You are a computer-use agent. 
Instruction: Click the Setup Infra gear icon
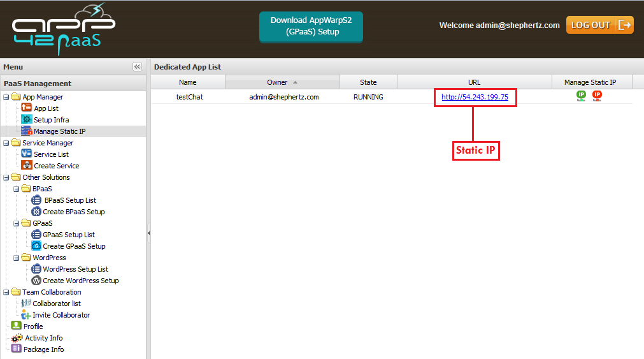pos(26,119)
